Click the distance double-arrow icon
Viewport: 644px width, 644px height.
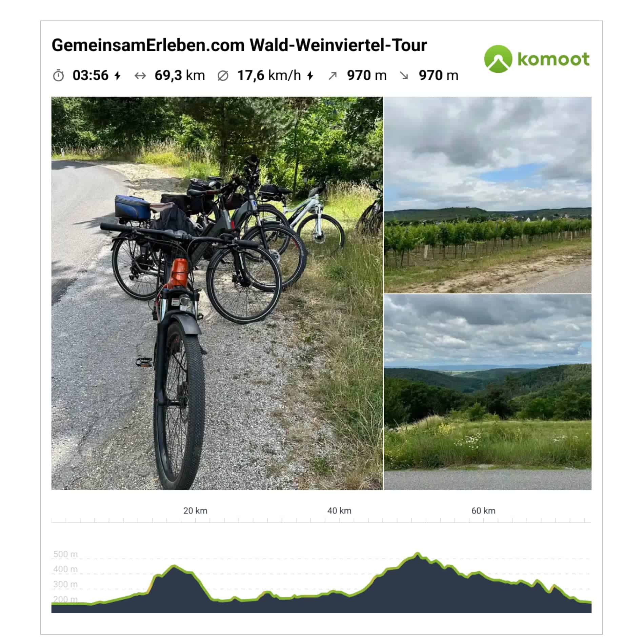click(140, 76)
